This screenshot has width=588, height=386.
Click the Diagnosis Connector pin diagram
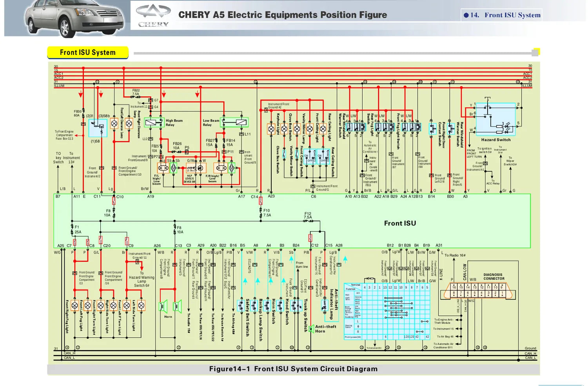477,290
